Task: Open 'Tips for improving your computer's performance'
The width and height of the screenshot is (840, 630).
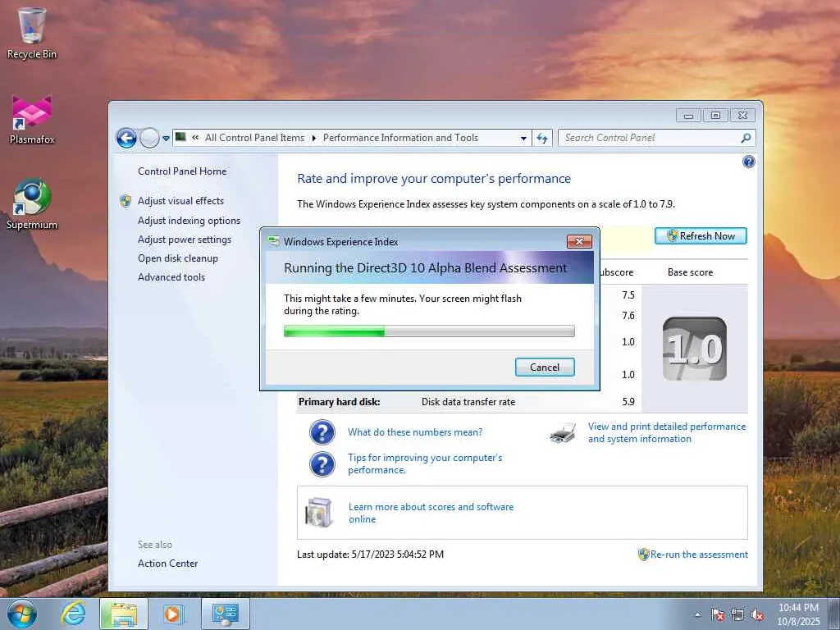Action: point(425,464)
